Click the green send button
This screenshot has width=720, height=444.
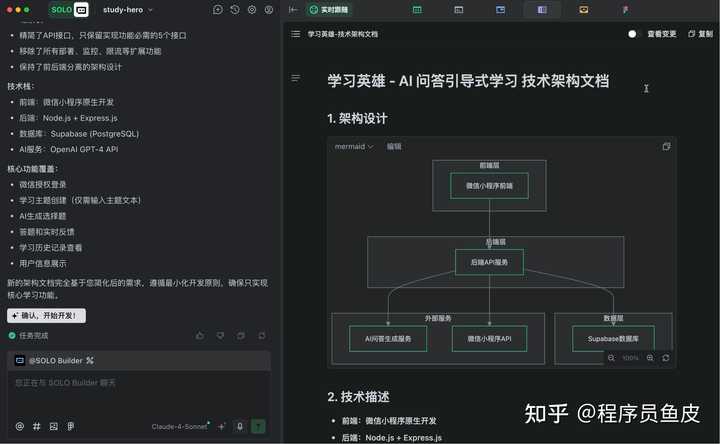(258, 427)
